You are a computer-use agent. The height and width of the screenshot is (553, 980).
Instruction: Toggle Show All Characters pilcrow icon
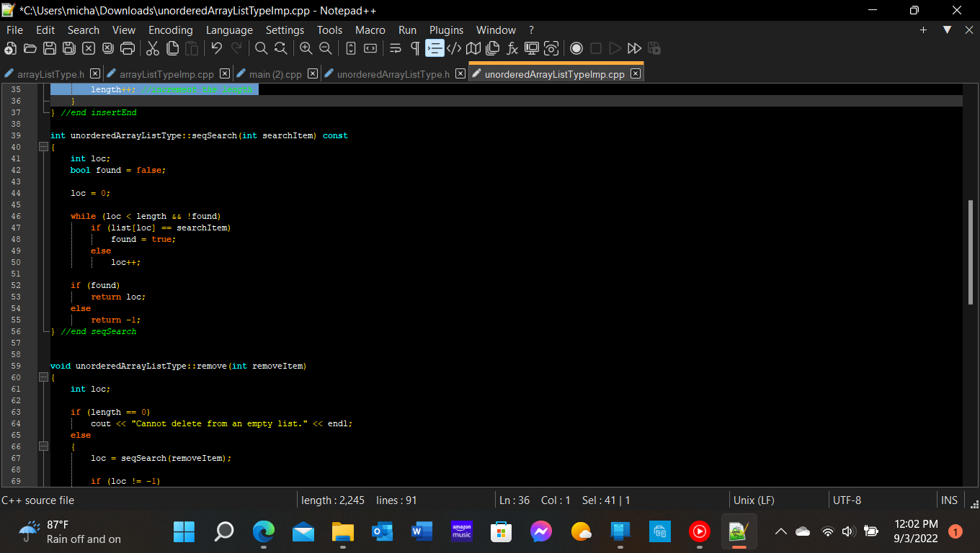415,48
